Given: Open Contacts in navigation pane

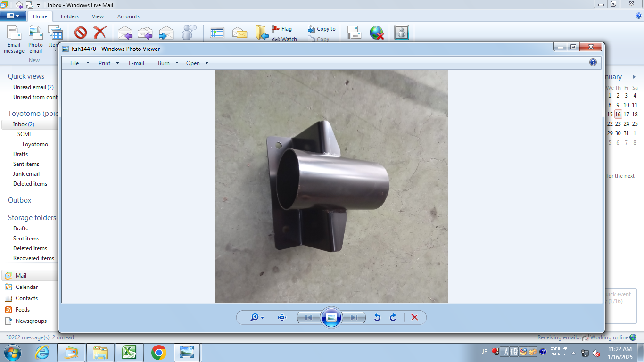Looking at the screenshot, I should coord(26,298).
